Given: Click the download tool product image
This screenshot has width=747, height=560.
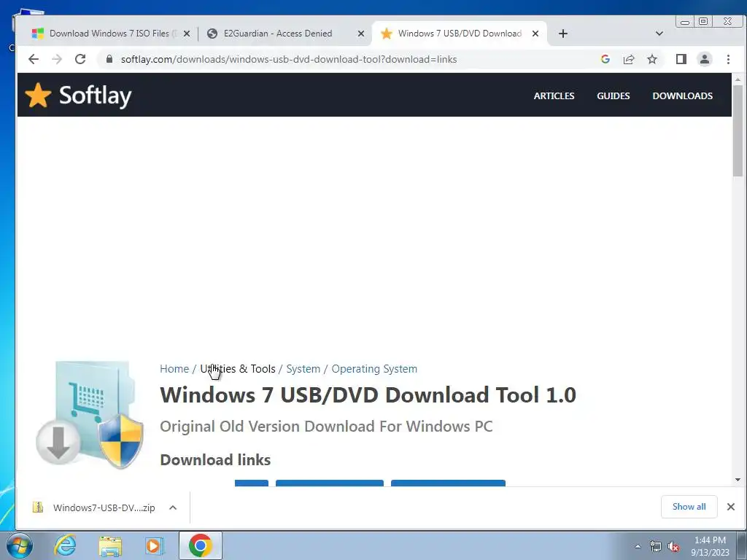Looking at the screenshot, I should coord(90,414).
